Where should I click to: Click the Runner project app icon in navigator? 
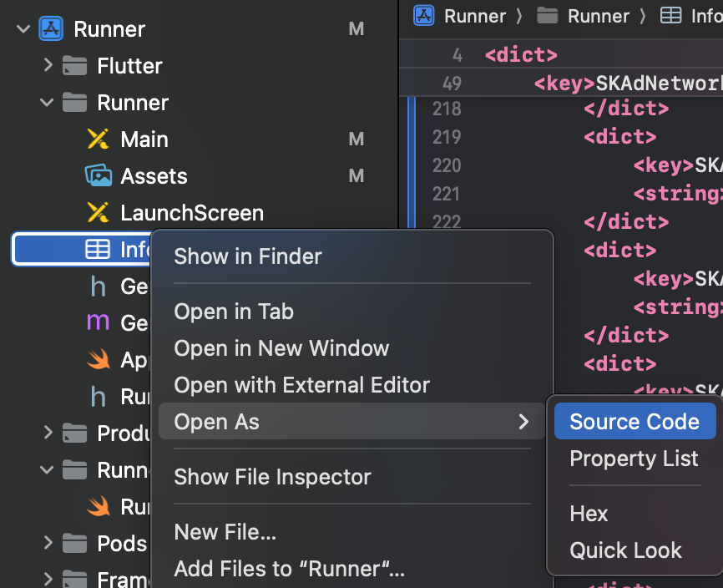click(x=51, y=28)
